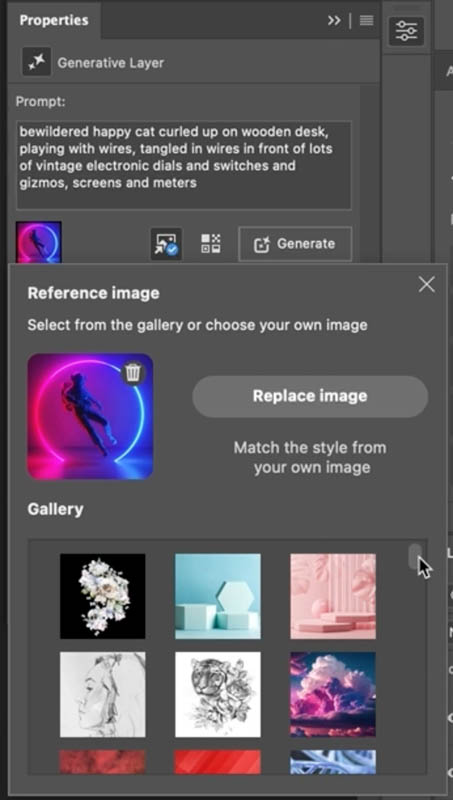Click the large neon reference image preview

pos(90,417)
